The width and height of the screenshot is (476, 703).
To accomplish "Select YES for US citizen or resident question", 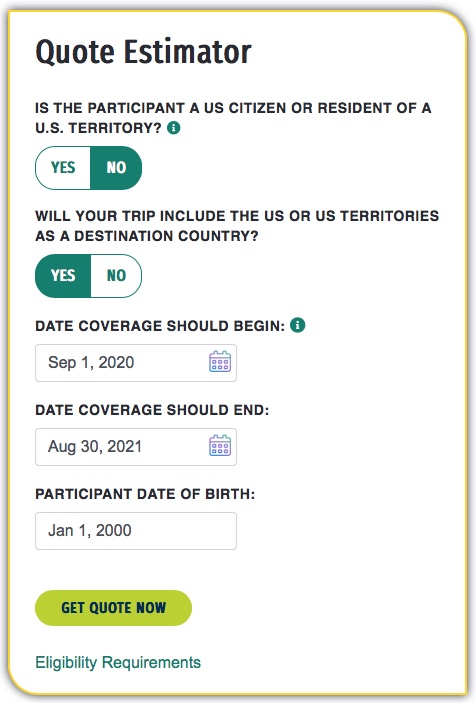I will (x=63, y=168).
